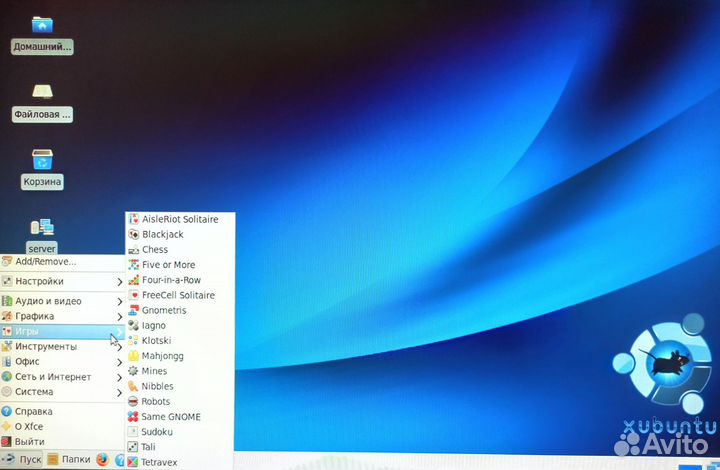Screen dimensions: 720x470
Task: Launch Blackjack game
Action: point(180,235)
